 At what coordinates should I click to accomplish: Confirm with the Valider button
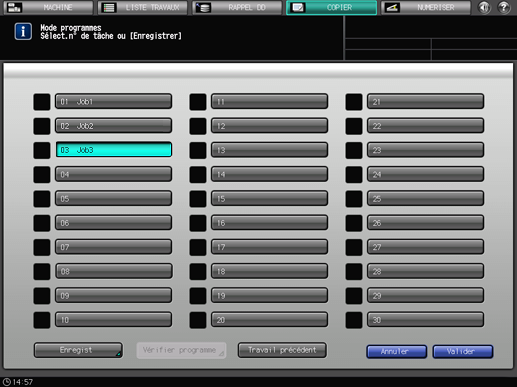tap(463, 352)
